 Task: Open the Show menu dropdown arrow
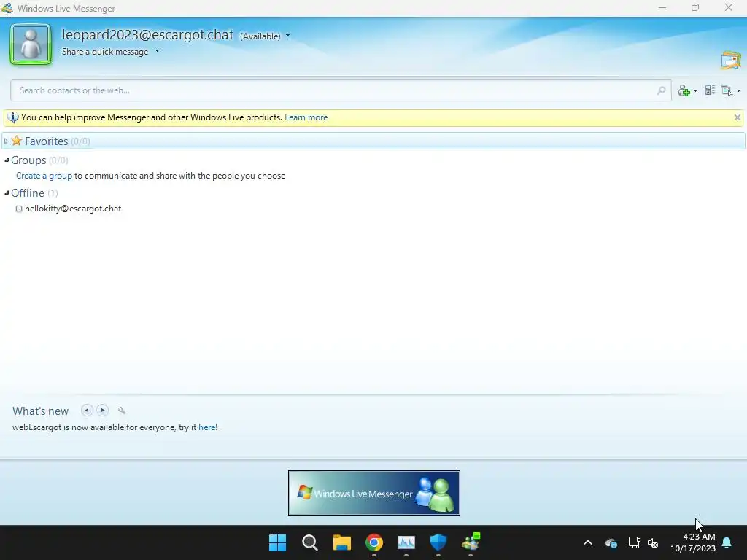tap(738, 90)
